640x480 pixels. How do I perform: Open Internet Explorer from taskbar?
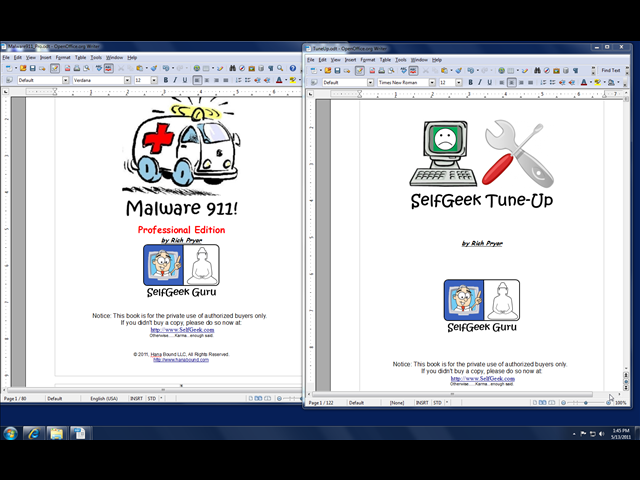pyautogui.click(x=33, y=433)
